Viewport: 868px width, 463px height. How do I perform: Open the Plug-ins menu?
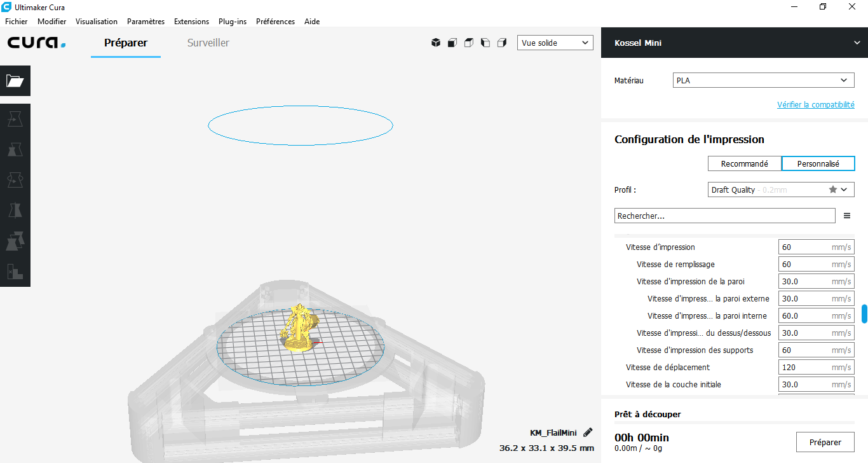(x=233, y=21)
